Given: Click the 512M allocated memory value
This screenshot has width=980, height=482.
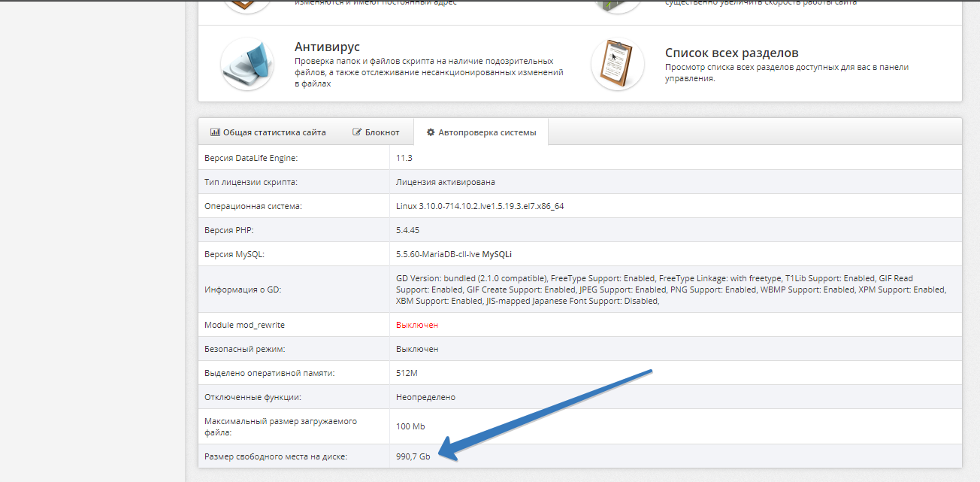Looking at the screenshot, I should click(407, 373).
